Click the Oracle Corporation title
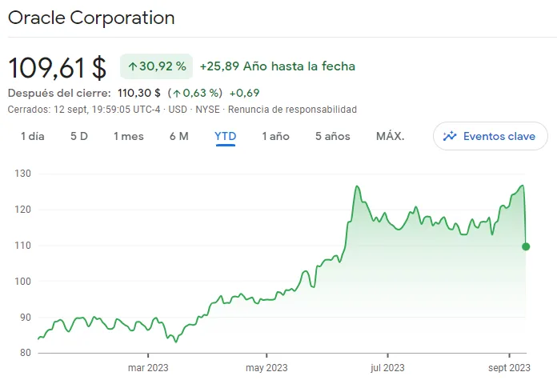This screenshot has width=557, height=392. coord(91,18)
